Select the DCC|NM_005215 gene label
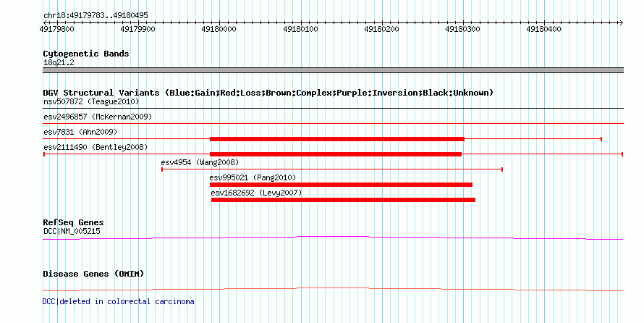644x323 pixels. pos(72,231)
